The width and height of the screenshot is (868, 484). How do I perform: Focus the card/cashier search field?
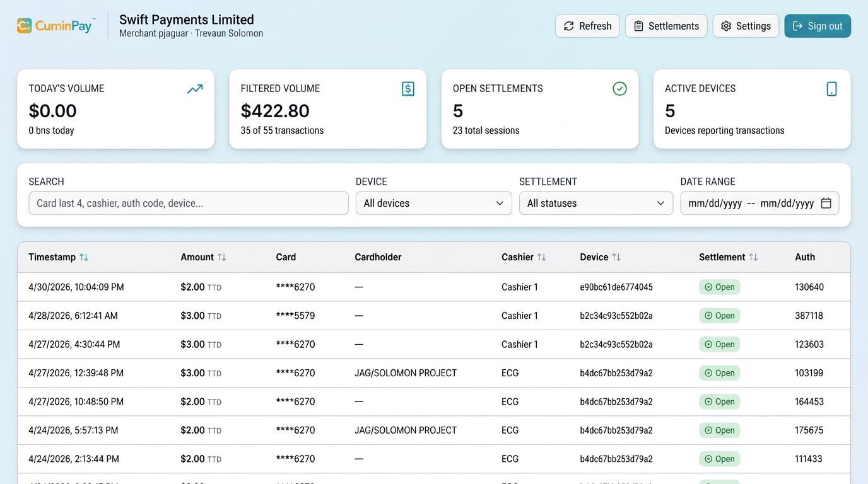(189, 204)
